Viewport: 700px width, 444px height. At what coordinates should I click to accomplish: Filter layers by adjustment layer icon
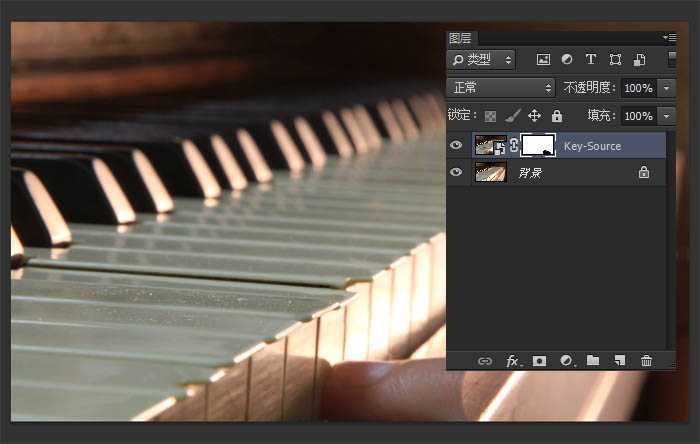pos(567,59)
